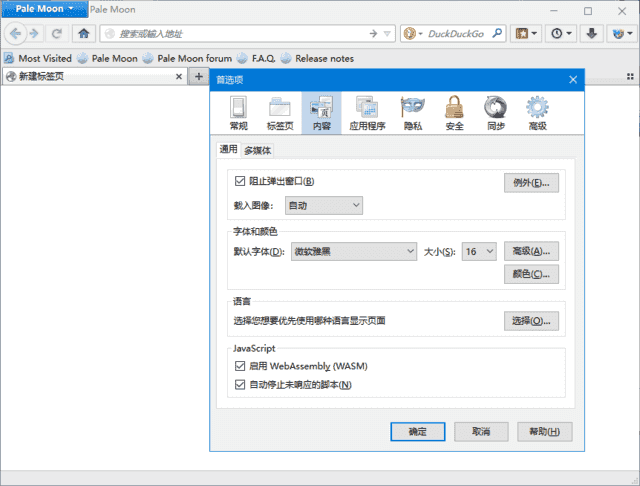640x486 pixels.
Task: Open the 高级 (Advanced) gear icon
Action: pos(537,113)
